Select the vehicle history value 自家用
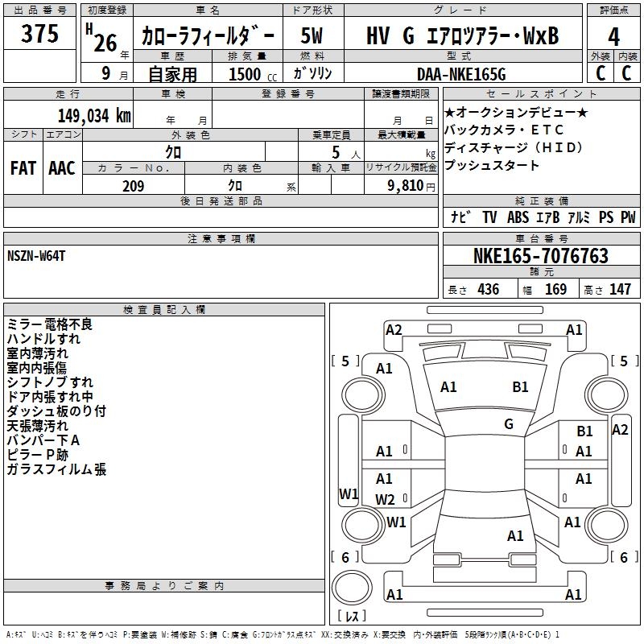644x644 pixels. [172, 74]
